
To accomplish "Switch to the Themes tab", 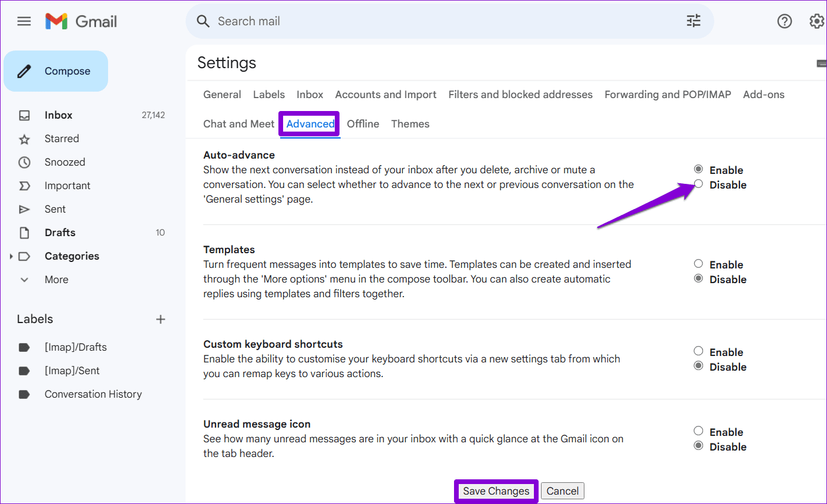I will point(410,123).
